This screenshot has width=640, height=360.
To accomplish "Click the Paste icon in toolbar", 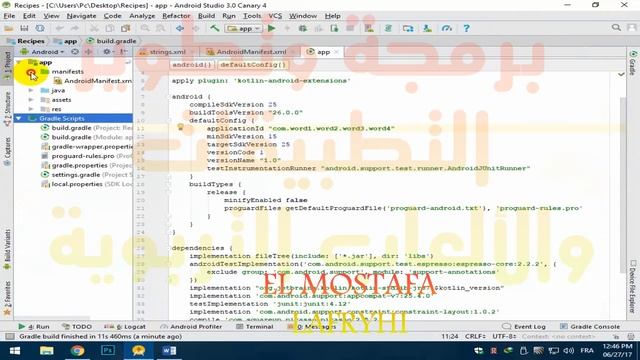I will (125, 28).
